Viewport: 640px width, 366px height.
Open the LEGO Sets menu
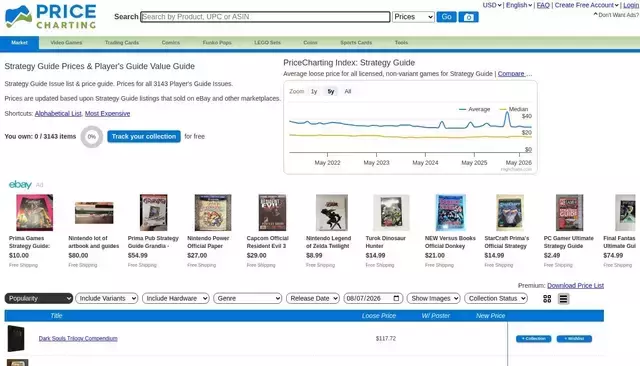pyautogui.click(x=267, y=42)
